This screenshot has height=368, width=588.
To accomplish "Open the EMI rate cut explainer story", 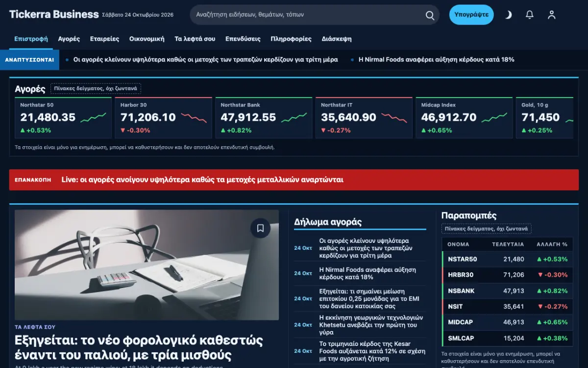I will tap(369, 298).
